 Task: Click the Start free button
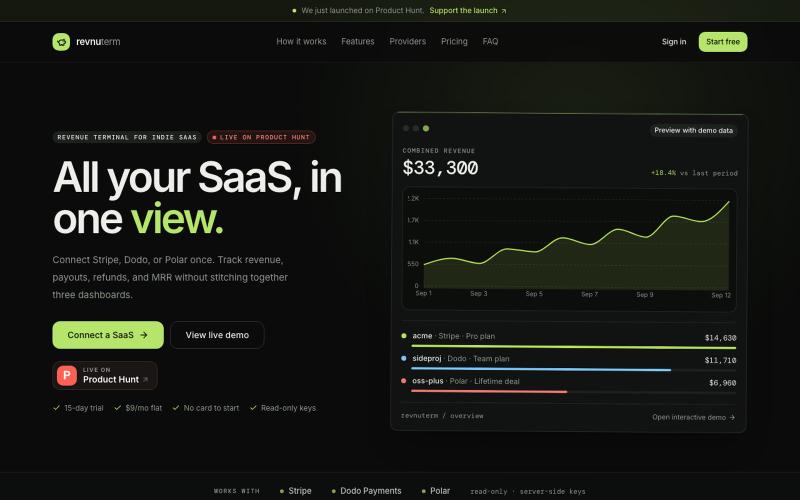[x=722, y=42]
